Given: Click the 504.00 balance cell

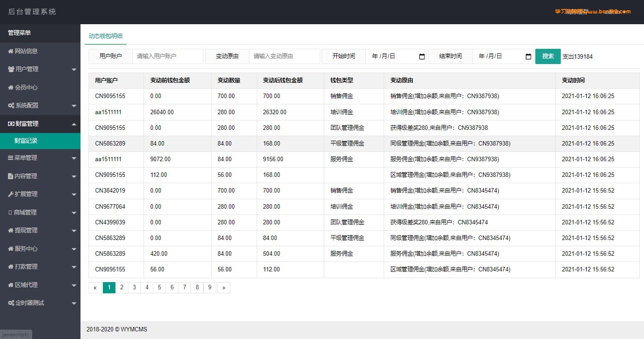Looking at the screenshot, I should 290,254.
